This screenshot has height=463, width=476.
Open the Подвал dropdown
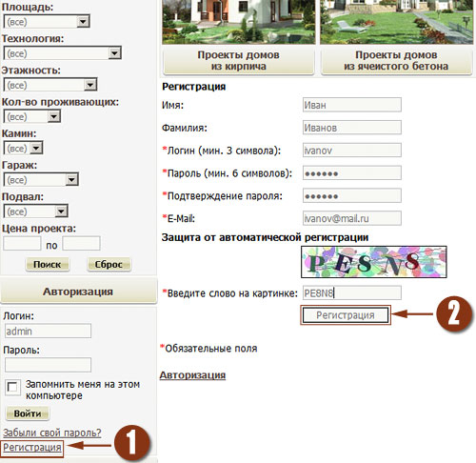coord(35,211)
